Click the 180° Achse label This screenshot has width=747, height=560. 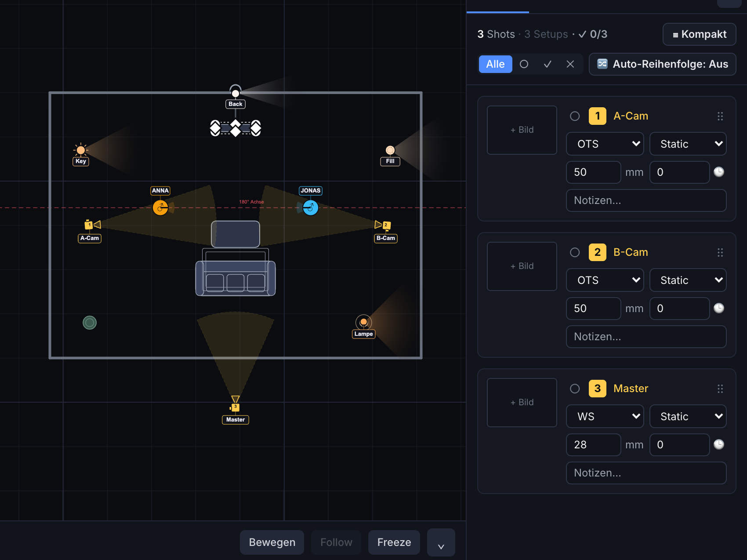click(251, 202)
